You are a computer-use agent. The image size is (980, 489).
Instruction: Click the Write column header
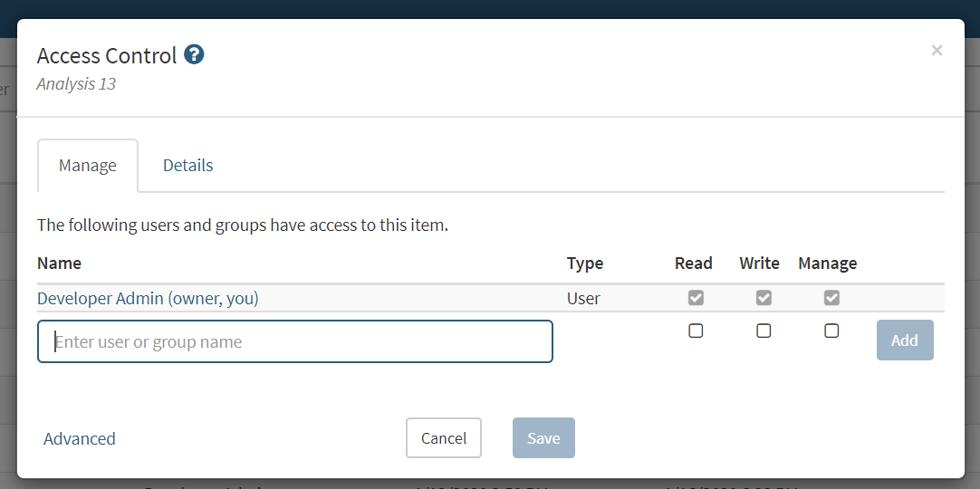759,264
